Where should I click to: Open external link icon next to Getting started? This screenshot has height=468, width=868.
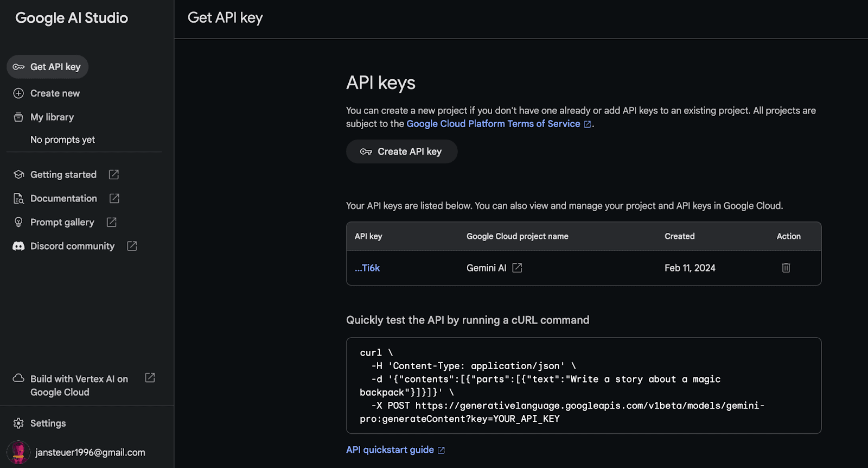pos(114,175)
